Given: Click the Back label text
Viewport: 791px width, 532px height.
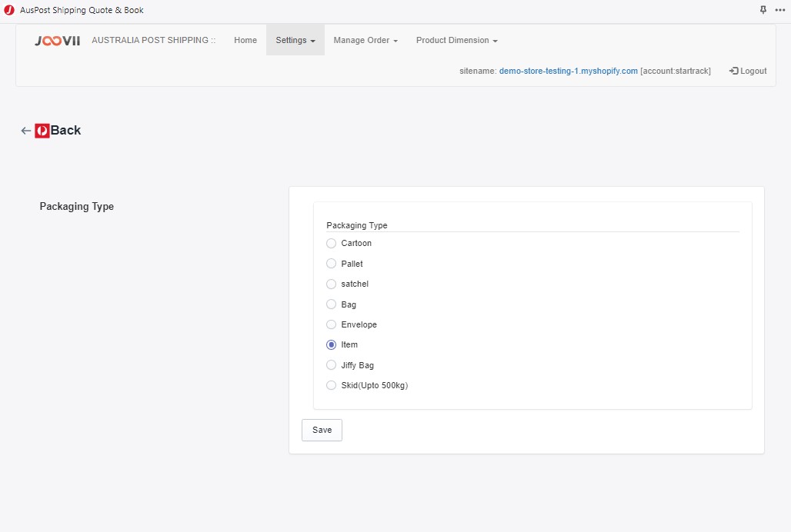Looking at the screenshot, I should pos(65,130).
